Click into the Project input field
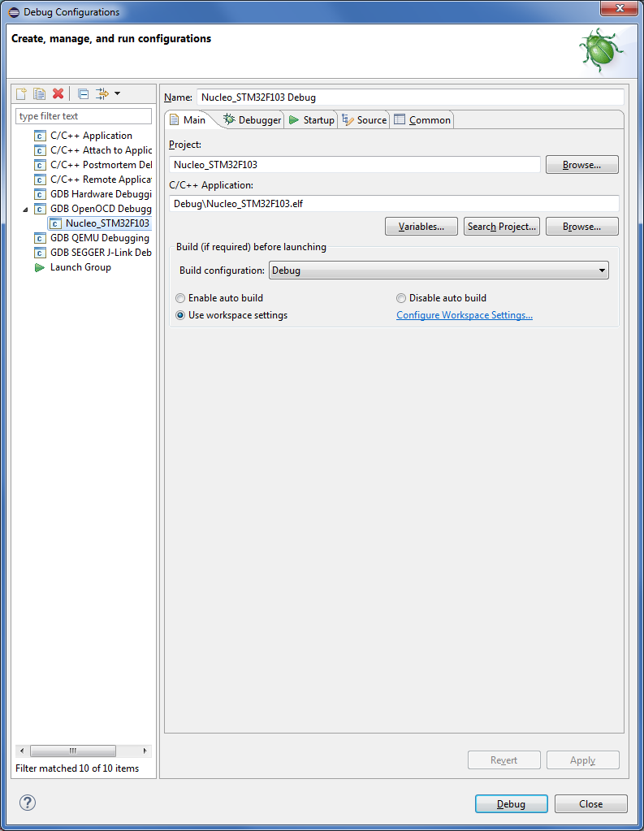Screen dimensions: 644x831 (355, 165)
